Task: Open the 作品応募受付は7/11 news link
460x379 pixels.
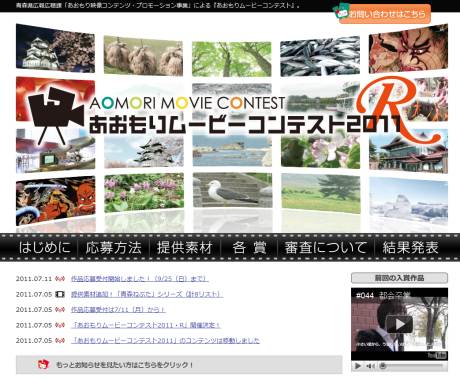Action: tap(118, 310)
